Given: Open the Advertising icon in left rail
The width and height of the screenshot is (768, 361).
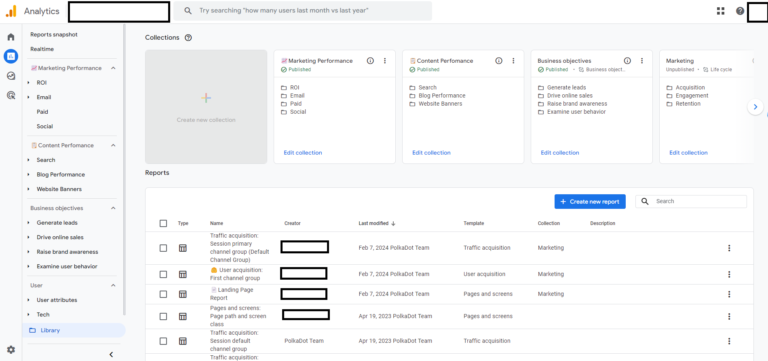Looking at the screenshot, I should click(11, 95).
